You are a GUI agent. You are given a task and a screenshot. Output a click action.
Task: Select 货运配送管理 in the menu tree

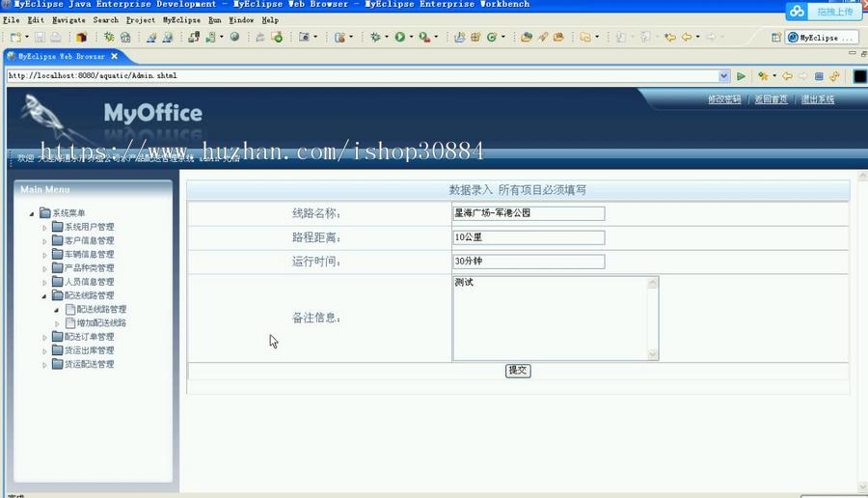click(x=89, y=365)
